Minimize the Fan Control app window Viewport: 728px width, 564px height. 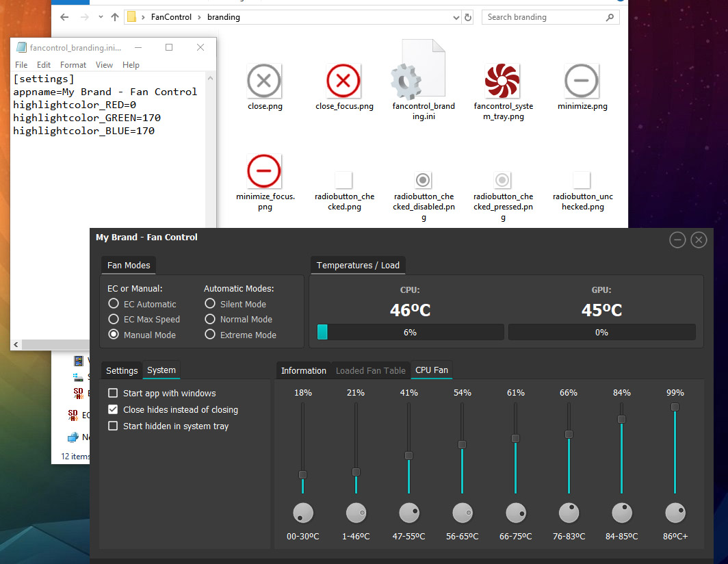pyautogui.click(x=677, y=240)
